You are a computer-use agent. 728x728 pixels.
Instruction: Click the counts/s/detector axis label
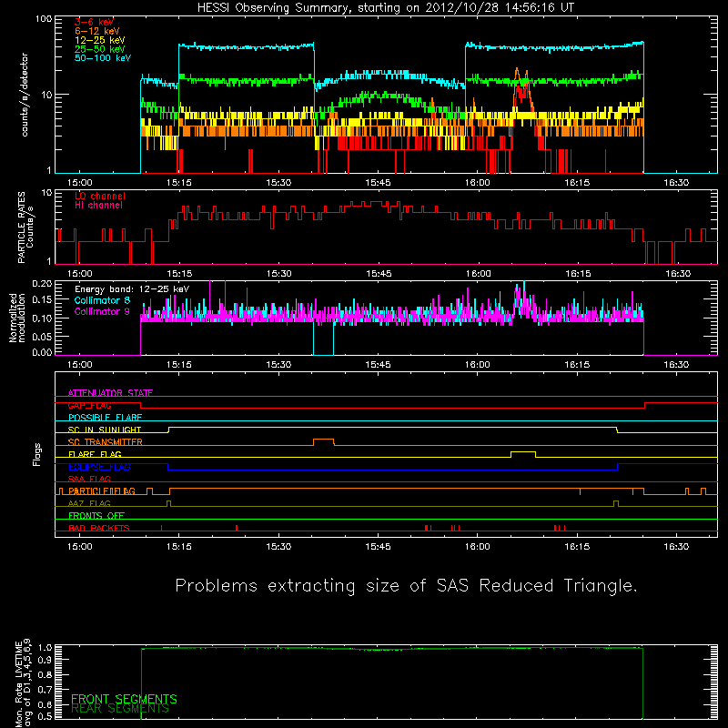[25, 95]
